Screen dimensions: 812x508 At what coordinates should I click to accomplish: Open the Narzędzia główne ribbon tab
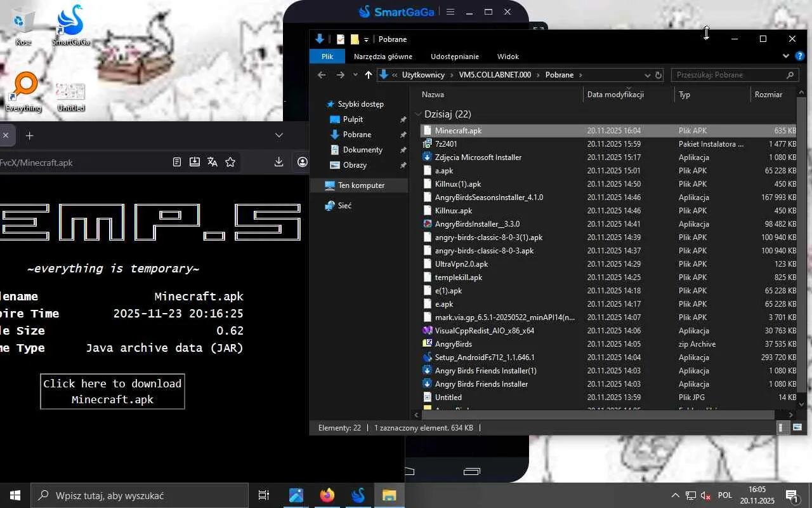click(x=383, y=57)
